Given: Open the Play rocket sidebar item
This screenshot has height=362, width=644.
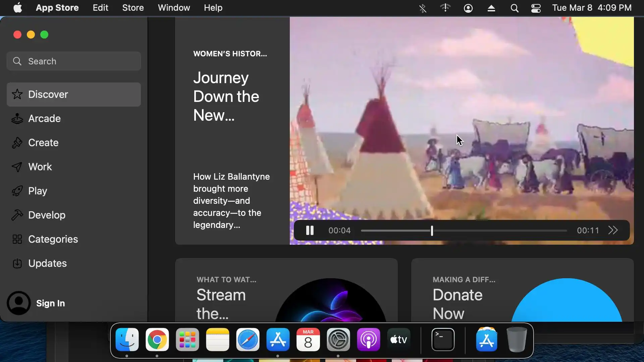Looking at the screenshot, I should pyautogui.click(x=38, y=191).
